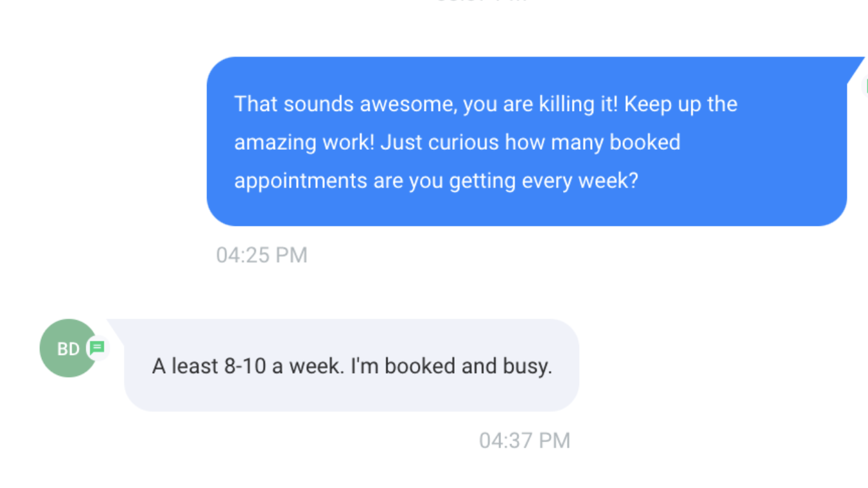
Task: Click the cut-off timestamp at the top
Action: (480, 2)
